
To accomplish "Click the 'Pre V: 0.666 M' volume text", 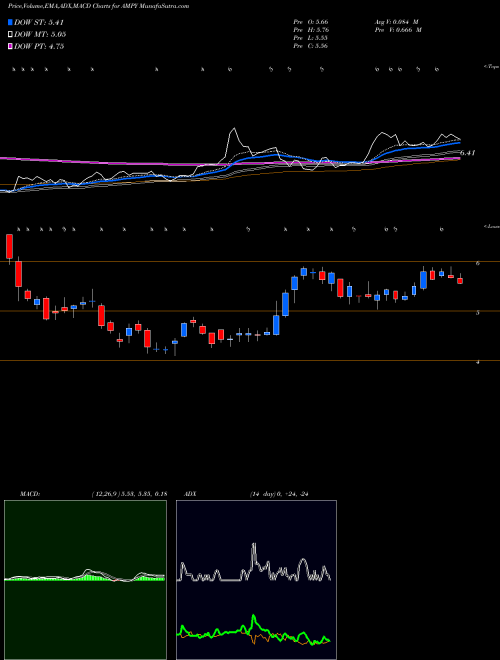I will click(x=399, y=30).
